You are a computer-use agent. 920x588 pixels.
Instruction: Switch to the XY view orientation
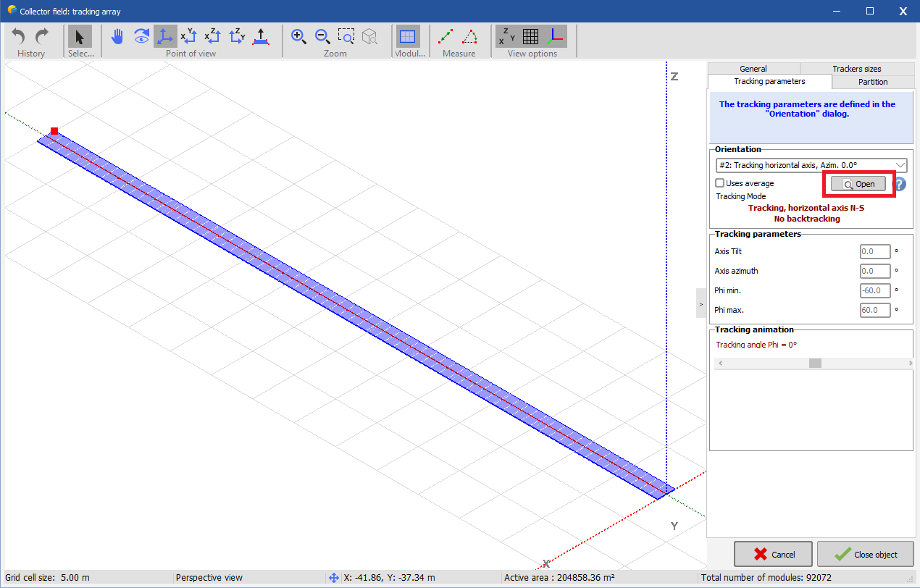point(189,36)
